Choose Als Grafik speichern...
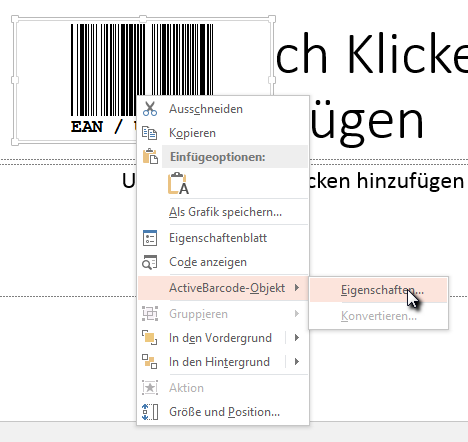This screenshot has height=442, width=468. tap(223, 212)
